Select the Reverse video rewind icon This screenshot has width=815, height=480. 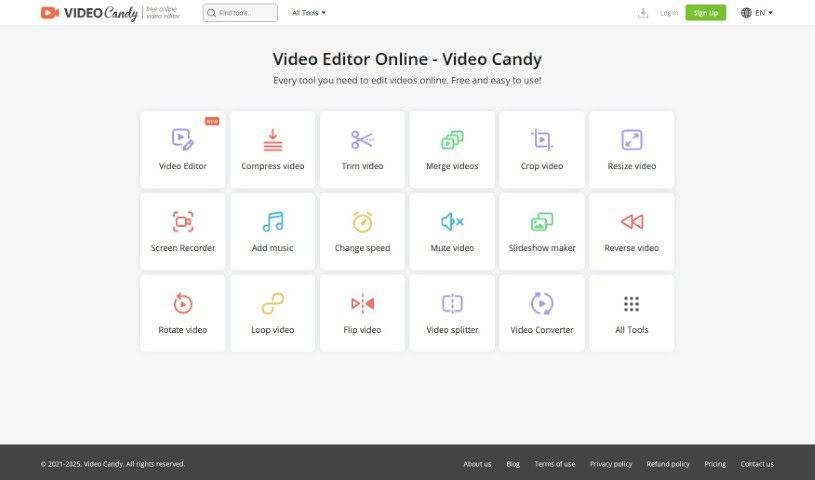pyautogui.click(x=632, y=222)
